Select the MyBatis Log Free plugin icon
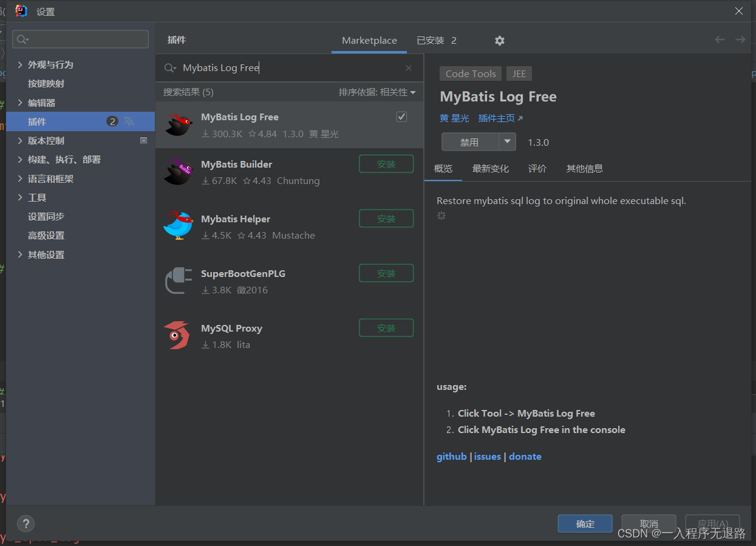 click(x=178, y=123)
